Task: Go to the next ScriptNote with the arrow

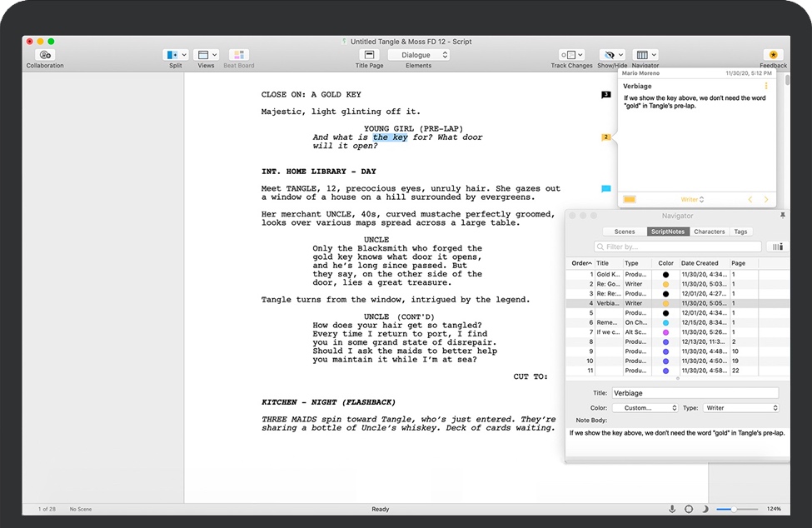Action: pyautogui.click(x=767, y=200)
